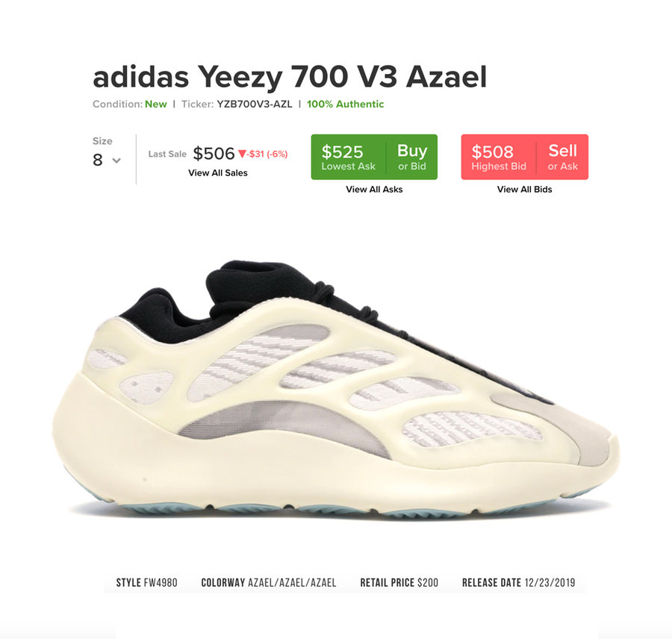Open View All Asks link
672x639 pixels.
click(x=374, y=189)
